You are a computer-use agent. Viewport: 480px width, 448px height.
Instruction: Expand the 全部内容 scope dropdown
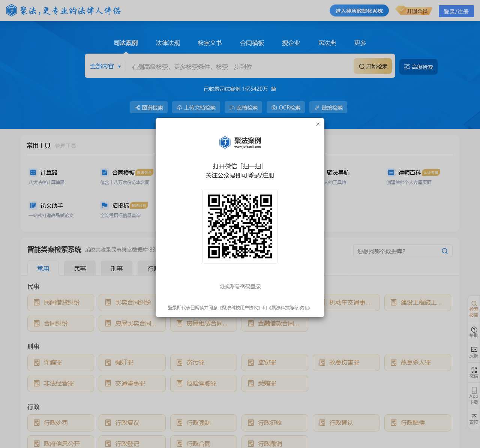pyautogui.click(x=105, y=66)
